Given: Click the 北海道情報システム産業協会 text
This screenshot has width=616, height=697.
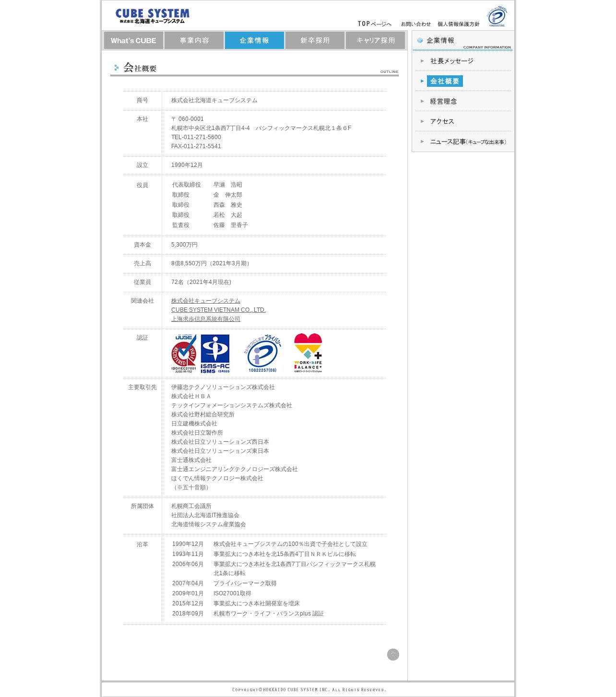Looking at the screenshot, I should coord(209,524).
